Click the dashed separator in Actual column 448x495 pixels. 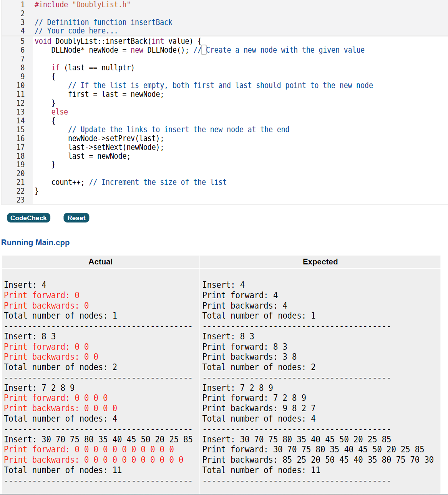point(98,326)
